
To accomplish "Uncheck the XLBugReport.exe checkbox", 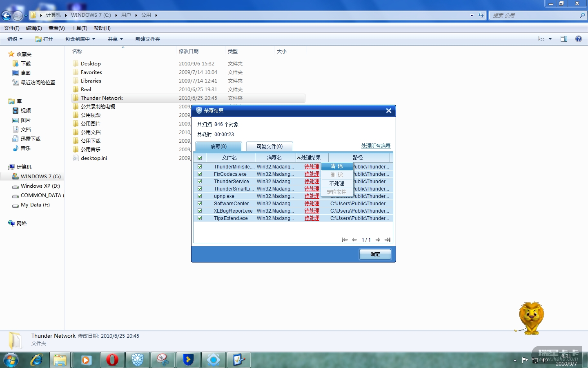I will pos(200,211).
